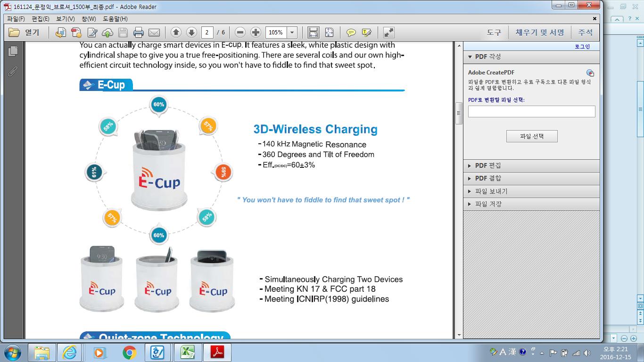Viewport: 644px width, 362px height.
Task: Expand the 파일 저장 section
Action: (x=531, y=204)
